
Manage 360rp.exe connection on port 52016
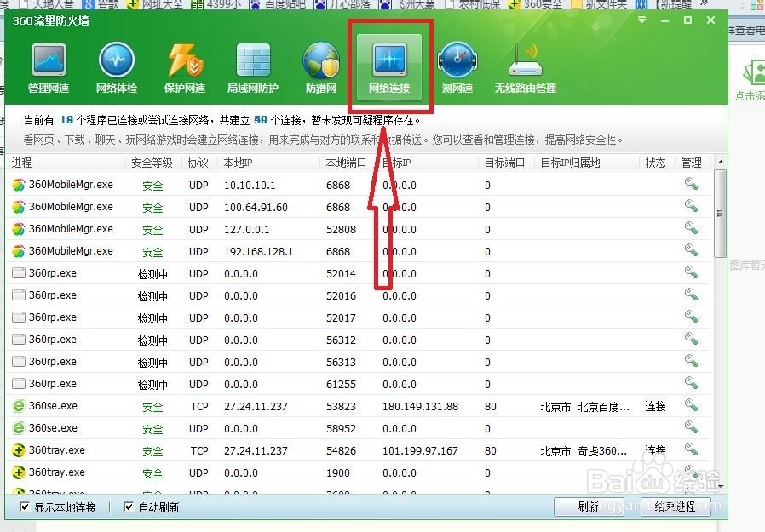691,294
